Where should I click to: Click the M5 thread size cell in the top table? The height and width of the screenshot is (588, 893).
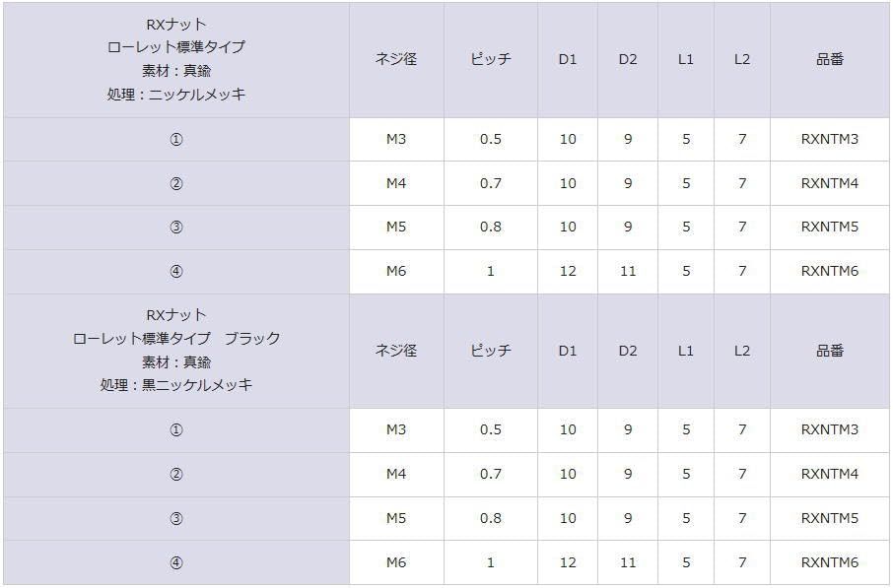coord(396,227)
